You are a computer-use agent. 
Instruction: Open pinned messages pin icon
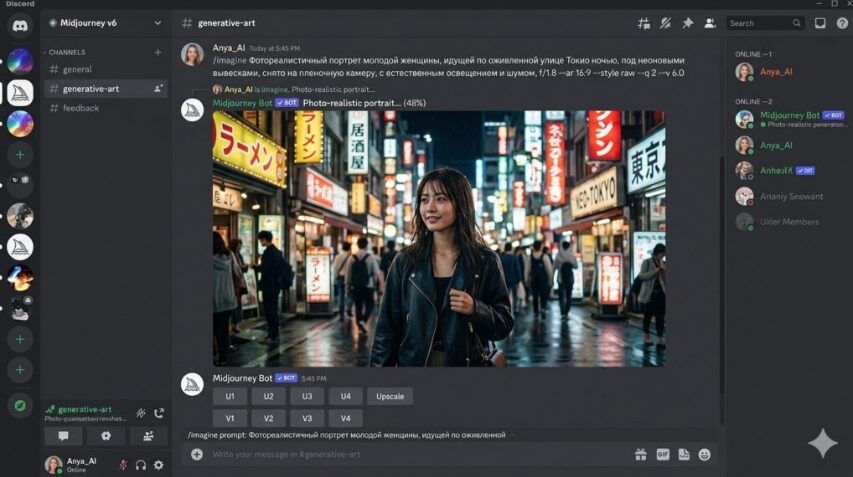coord(688,23)
